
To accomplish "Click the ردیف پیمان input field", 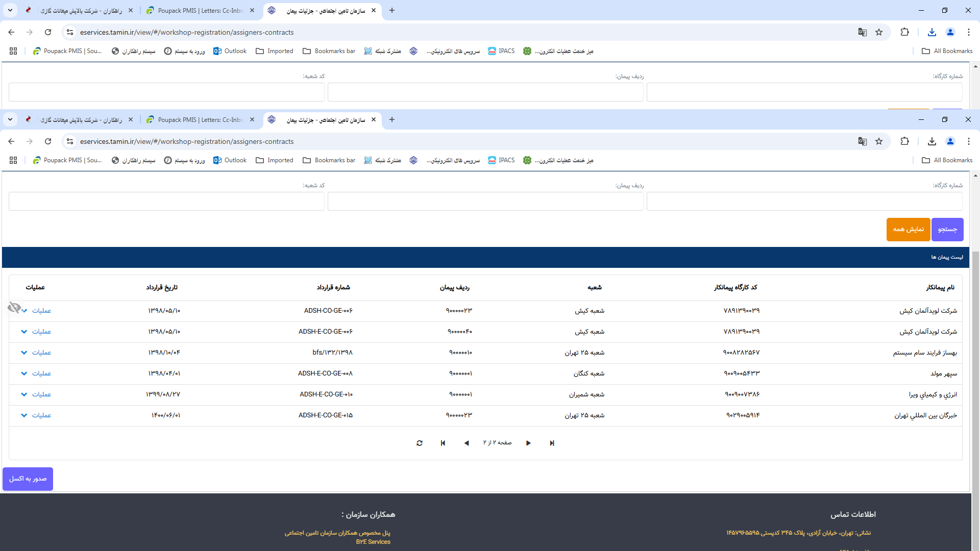I will point(485,202).
